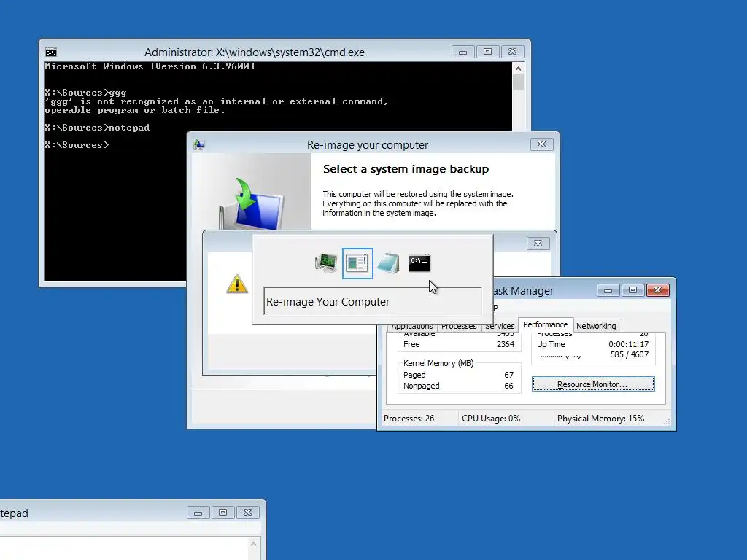Minimize the Notepad window

(198, 513)
